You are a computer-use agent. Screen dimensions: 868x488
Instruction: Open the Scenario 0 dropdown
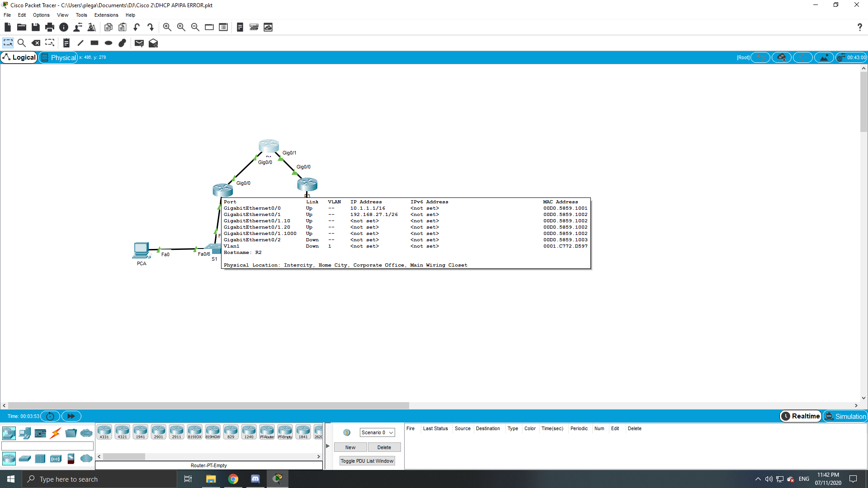pyautogui.click(x=377, y=432)
